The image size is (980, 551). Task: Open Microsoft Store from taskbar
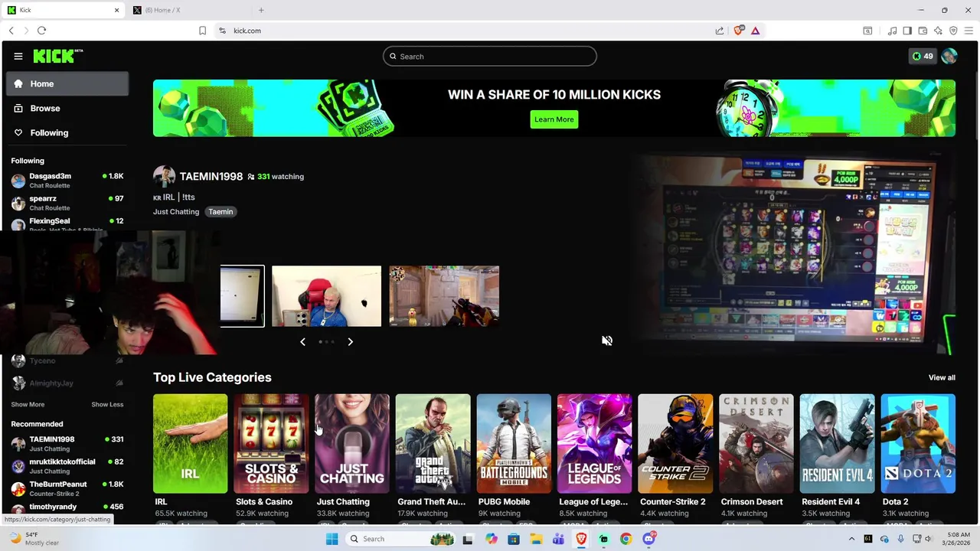[514, 539]
